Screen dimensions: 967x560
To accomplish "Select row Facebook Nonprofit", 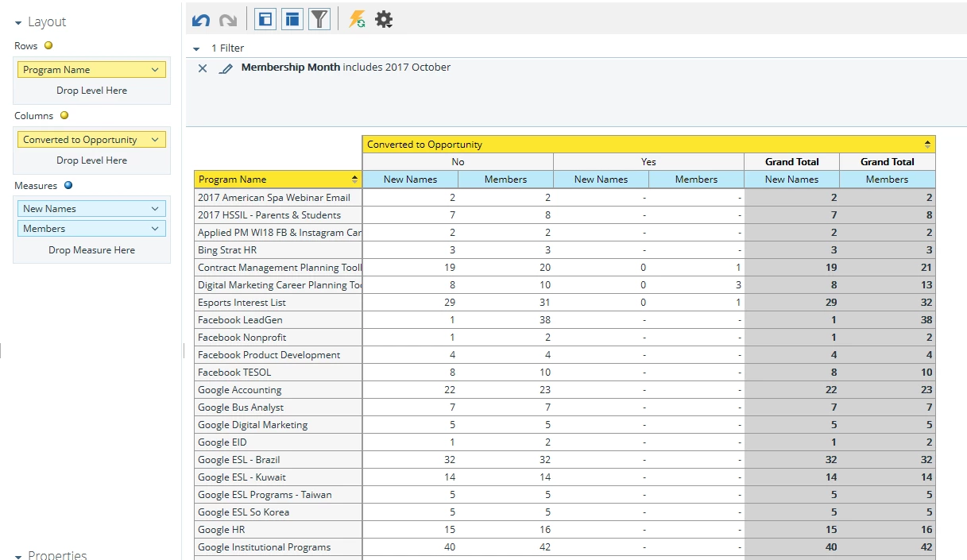I will (x=278, y=338).
